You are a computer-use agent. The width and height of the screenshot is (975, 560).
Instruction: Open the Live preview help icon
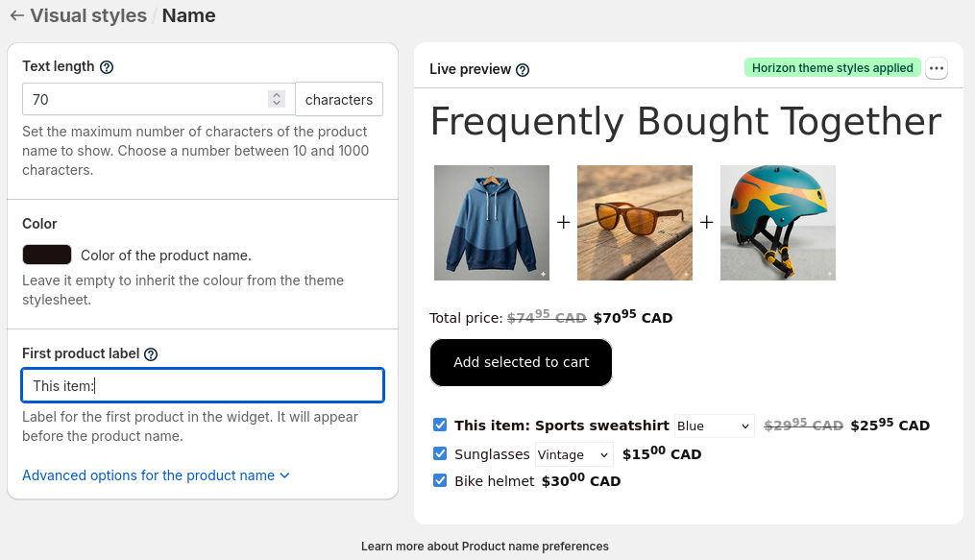pos(523,70)
